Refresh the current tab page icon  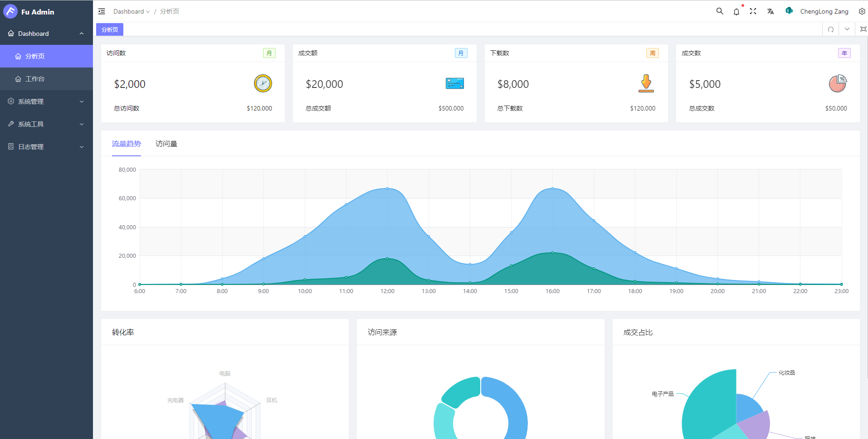point(831,29)
